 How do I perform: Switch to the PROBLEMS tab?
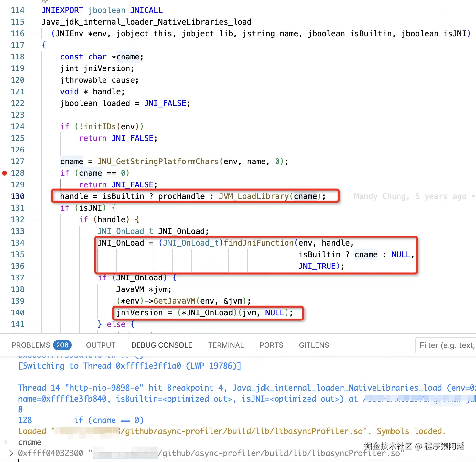(31, 345)
